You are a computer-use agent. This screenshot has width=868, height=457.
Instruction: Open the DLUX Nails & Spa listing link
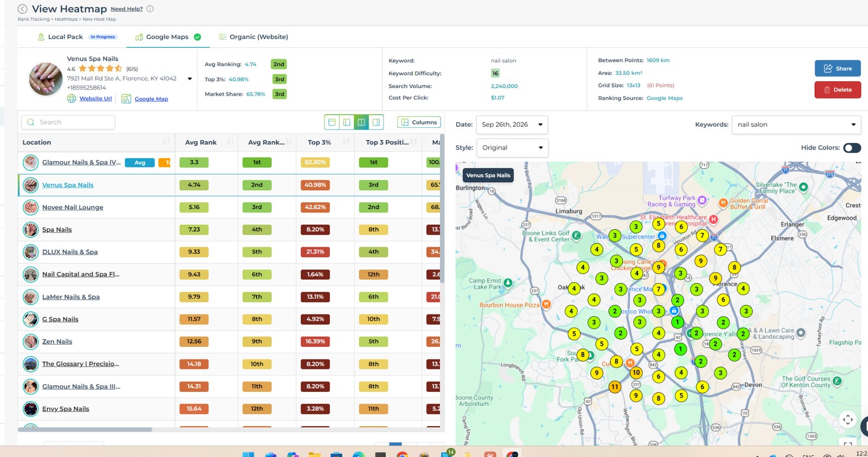[x=70, y=252]
